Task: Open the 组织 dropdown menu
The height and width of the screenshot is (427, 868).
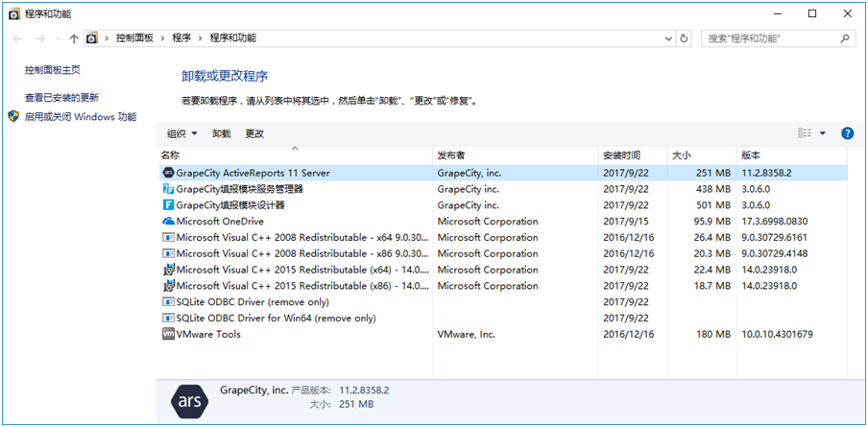Action: pyautogui.click(x=181, y=133)
